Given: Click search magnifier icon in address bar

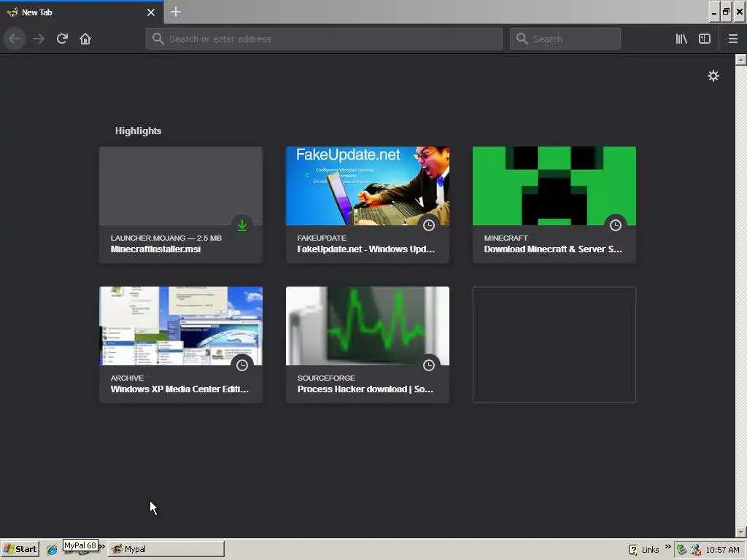Looking at the screenshot, I should [x=158, y=39].
